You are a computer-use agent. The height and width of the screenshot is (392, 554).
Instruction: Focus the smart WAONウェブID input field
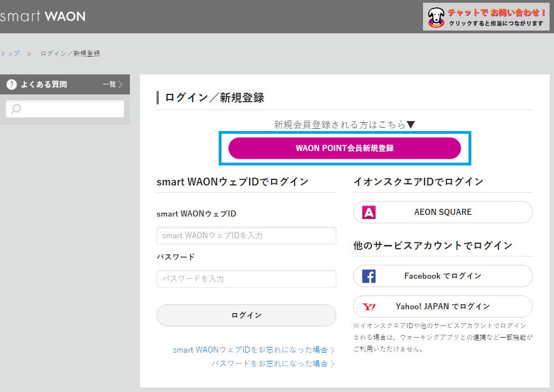(x=246, y=235)
